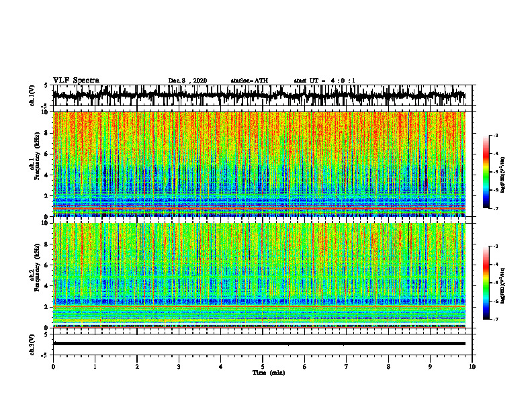The width and height of the screenshot is (532, 411).
Task: Click the "4" kHz tick of ch.2 spectrogram
Action: click(47, 286)
